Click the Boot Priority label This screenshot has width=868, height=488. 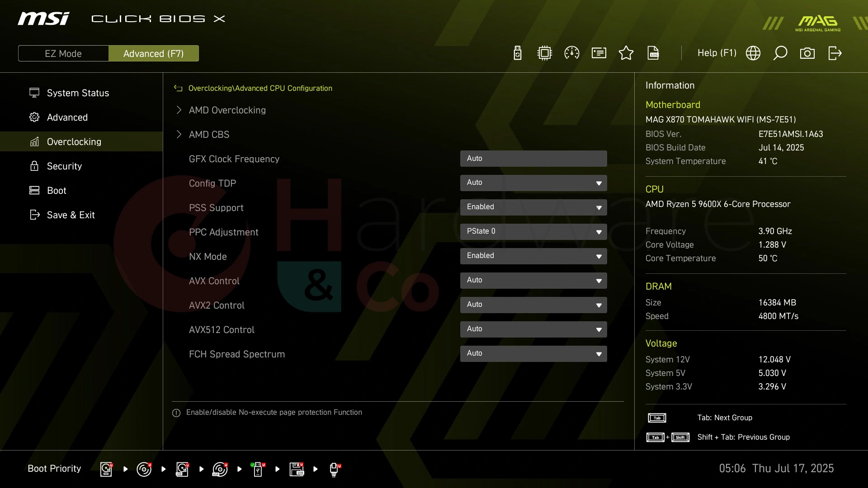tap(54, 469)
